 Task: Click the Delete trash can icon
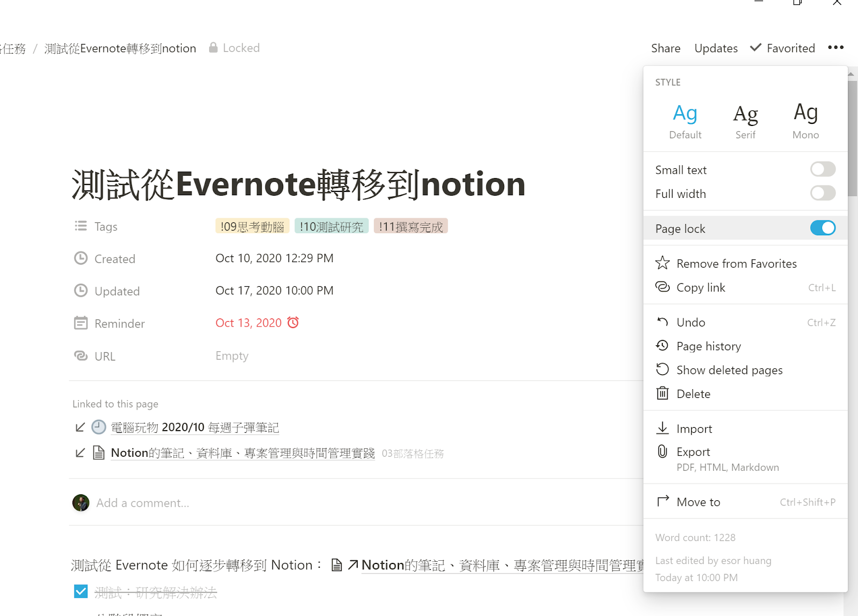click(x=662, y=393)
